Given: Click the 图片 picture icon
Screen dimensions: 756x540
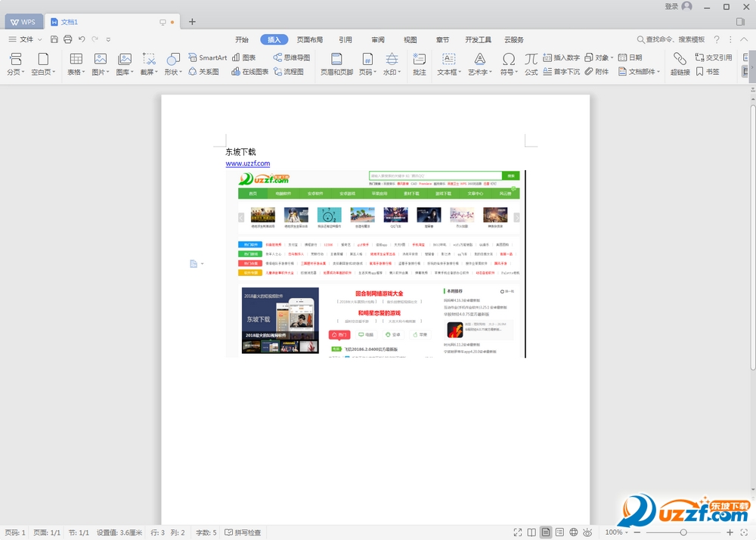Looking at the screenshot, I should click(101, 59).
